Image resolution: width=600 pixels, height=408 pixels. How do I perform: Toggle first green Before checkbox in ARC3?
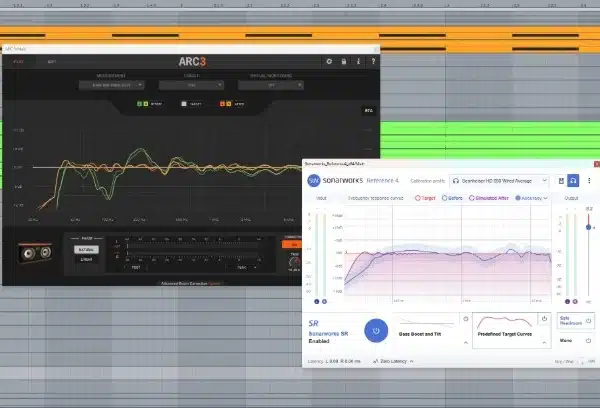coord(139,104)
